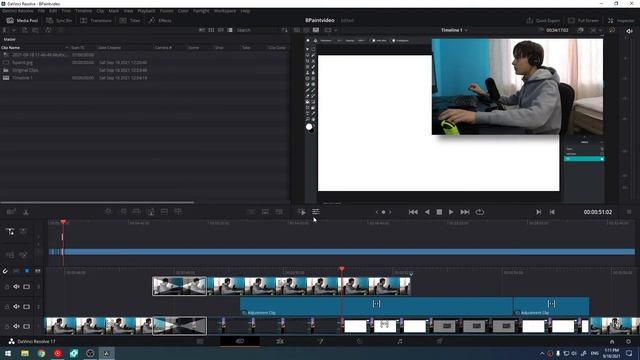Open the Effects library
Image resolution: width=640 pixels, height=360 pixels.
pyautogui.click(x=160, y=20)
